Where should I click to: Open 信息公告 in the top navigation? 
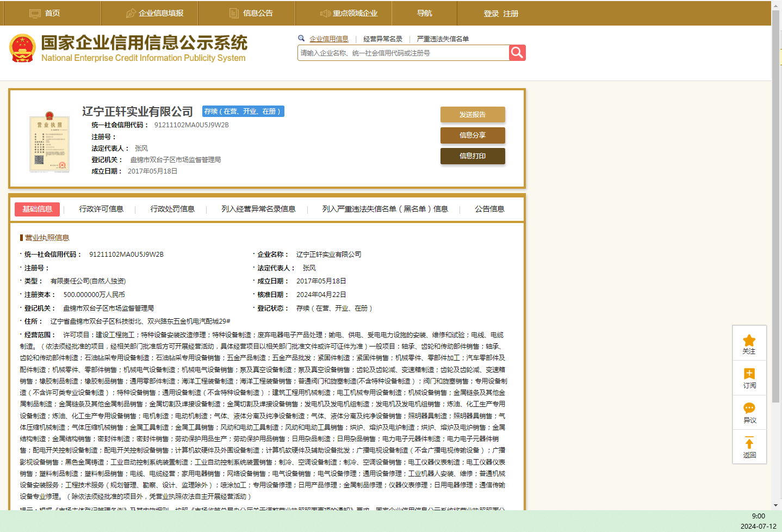(251, 13)
